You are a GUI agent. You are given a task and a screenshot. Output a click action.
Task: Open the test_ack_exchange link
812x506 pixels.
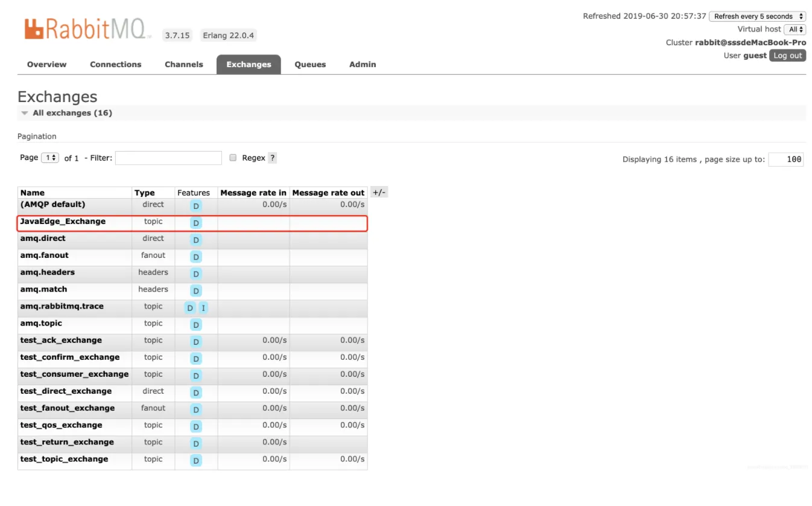click(61, 340)
